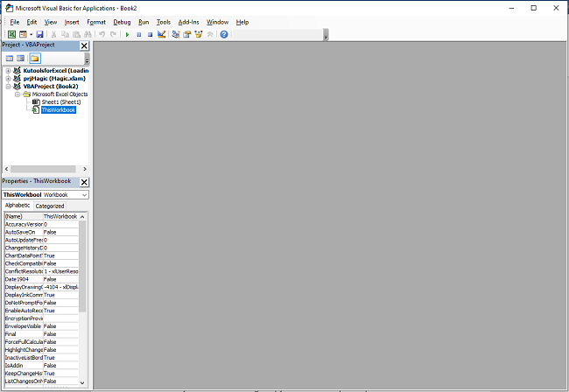Open the ThisWorkbook object dropdown in Properties

(84, 194)
